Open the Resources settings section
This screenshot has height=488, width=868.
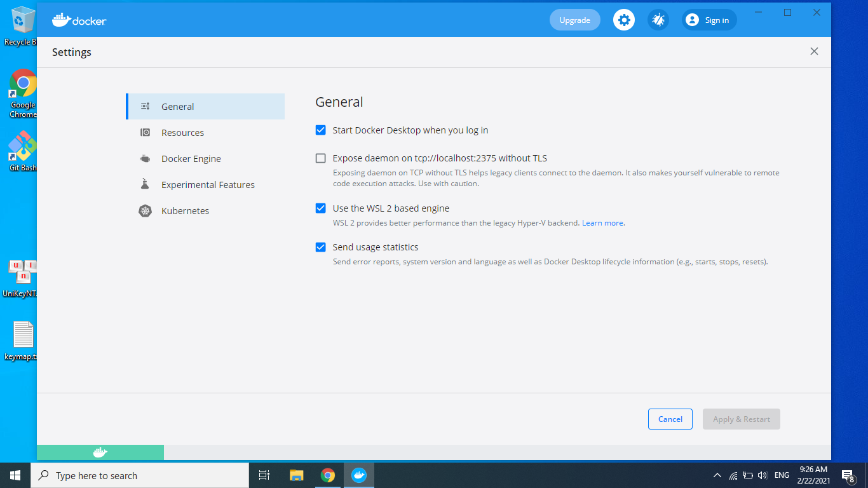click(205, 132)
